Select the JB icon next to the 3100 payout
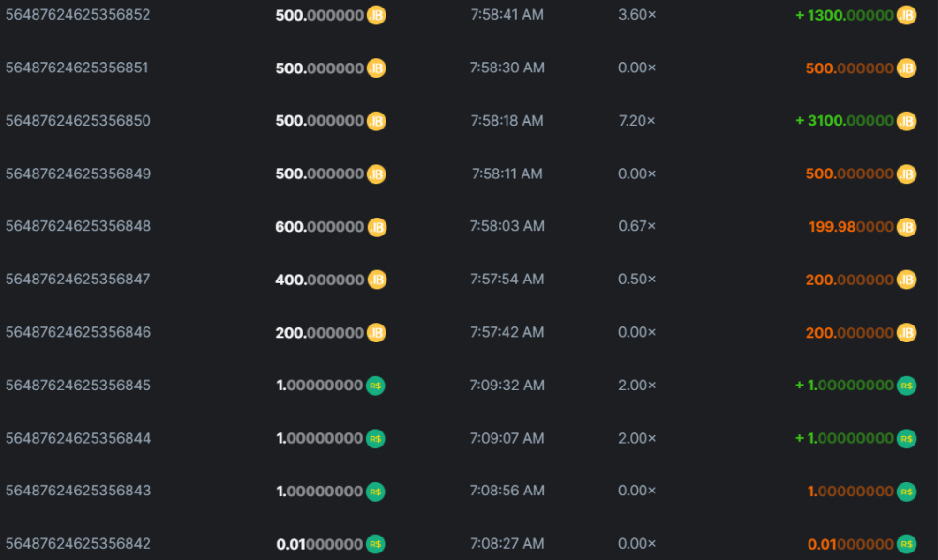This screenshot has height=560, width=938. click(904, 120)
